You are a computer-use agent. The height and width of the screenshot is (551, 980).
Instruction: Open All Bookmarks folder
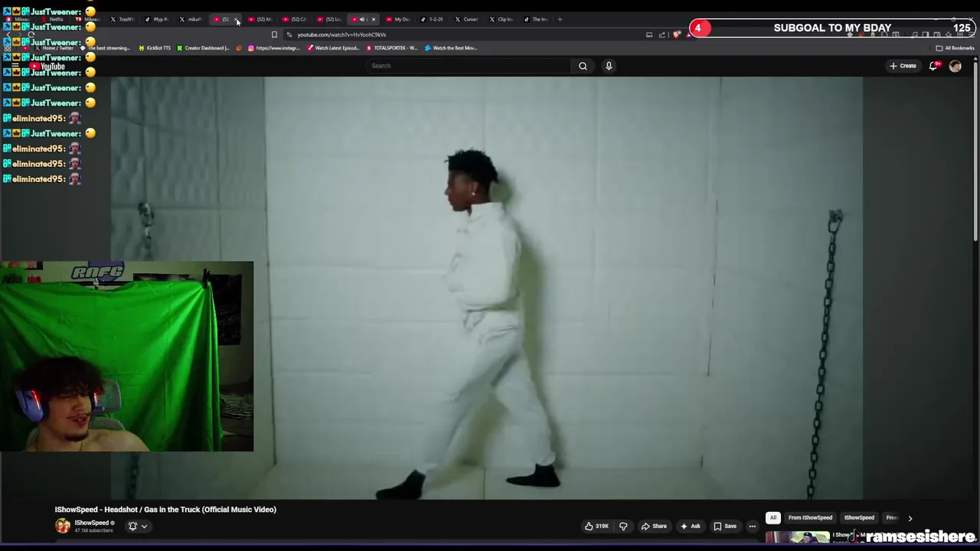(955, 48)
